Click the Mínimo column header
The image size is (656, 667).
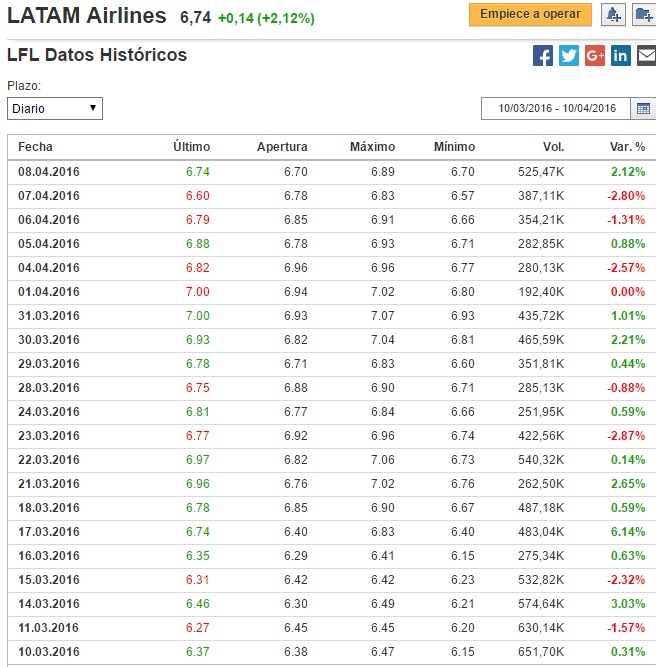pos(454,147)
